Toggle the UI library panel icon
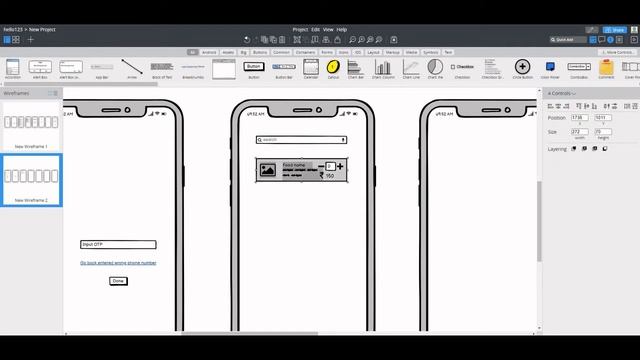 [x=593, y=40]
